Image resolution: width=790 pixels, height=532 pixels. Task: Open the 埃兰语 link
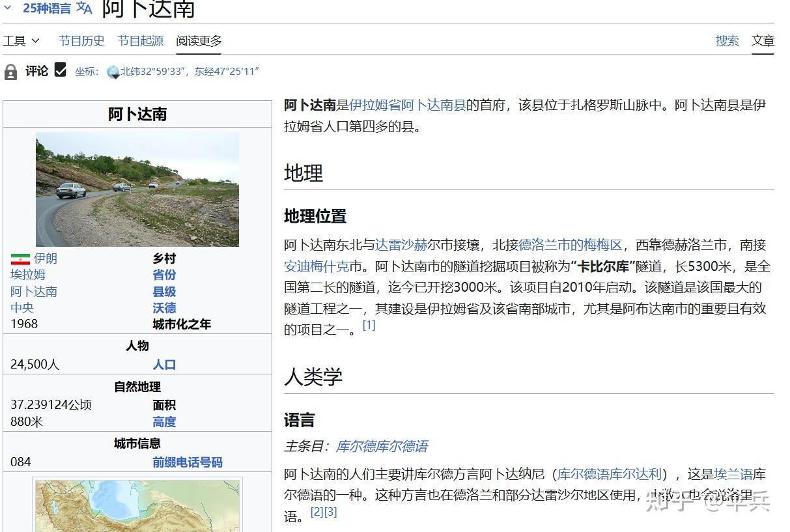[733, 474]
